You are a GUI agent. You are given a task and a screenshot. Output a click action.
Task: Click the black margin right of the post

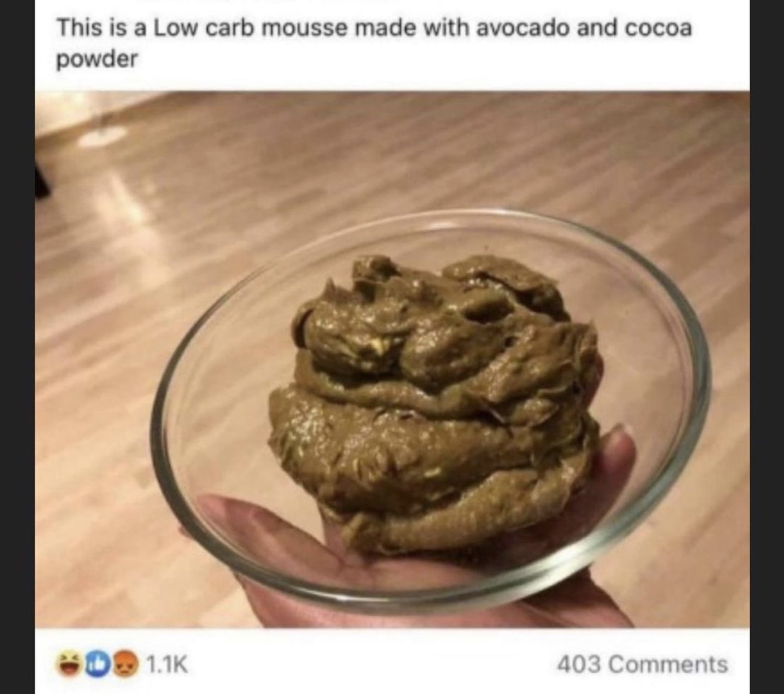(x=767, y=347)
